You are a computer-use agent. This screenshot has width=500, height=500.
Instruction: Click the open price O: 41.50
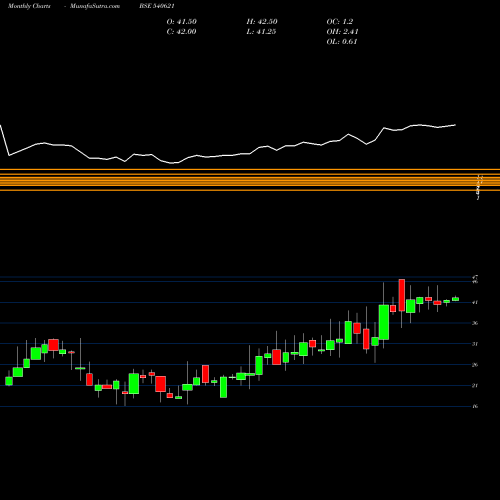point(182,22)
